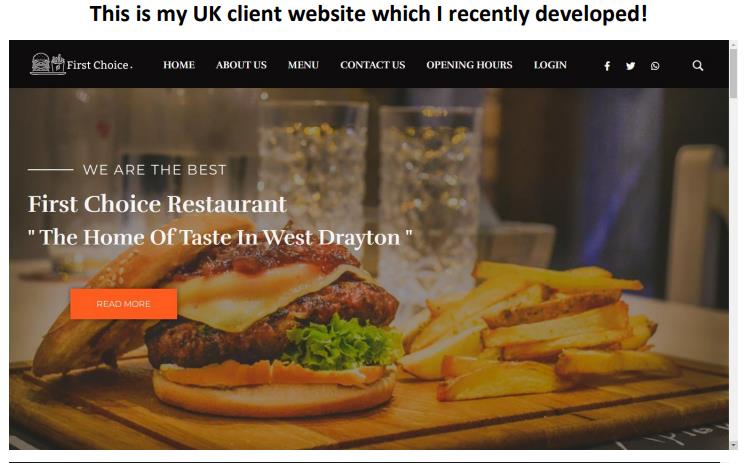Click the First Choice logo text
This screenshot has height=463, width=748.
[99, 65]
